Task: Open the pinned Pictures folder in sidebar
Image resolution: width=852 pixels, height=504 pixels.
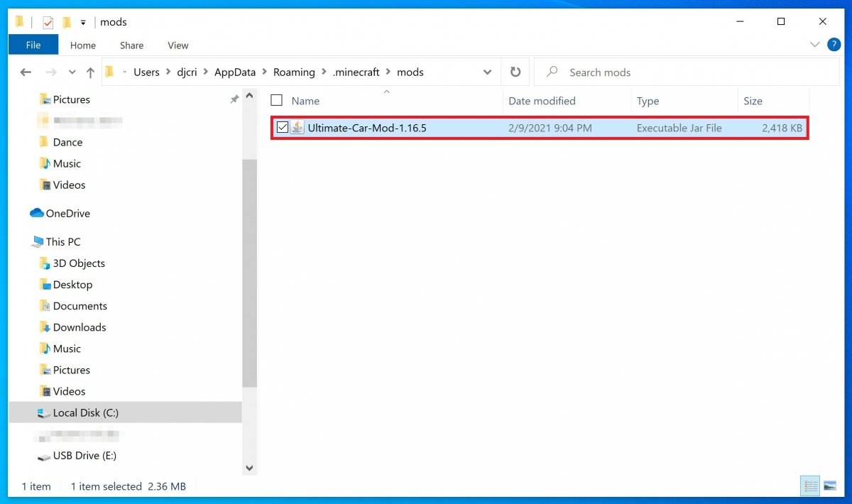Action: click(72, 99)
